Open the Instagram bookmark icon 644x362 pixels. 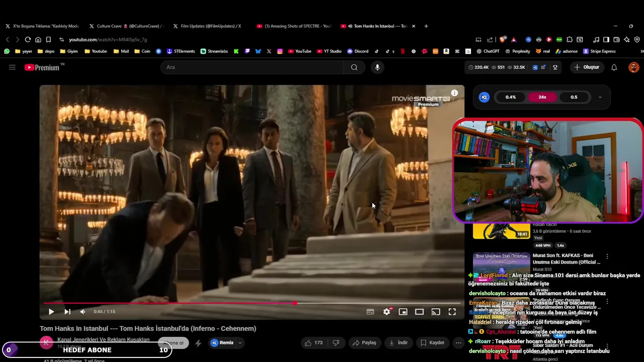tap(280, 51)
